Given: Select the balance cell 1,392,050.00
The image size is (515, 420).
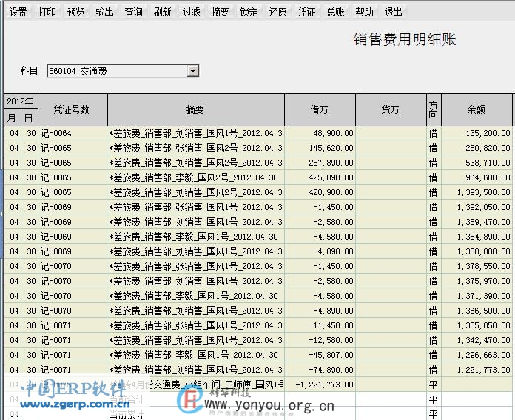Looking at the screenshot, I should click(477, 207).
